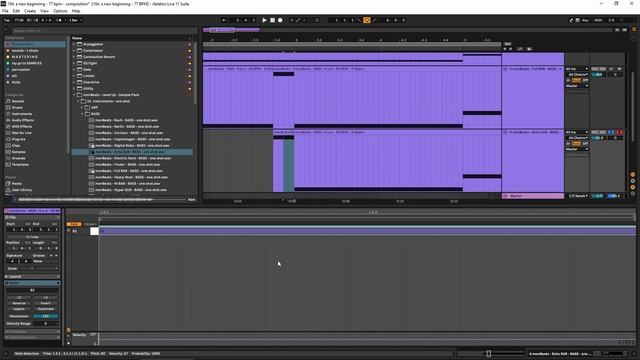
Task: Toggle the Key map mode switch
Action: click(x=585, y=20)
